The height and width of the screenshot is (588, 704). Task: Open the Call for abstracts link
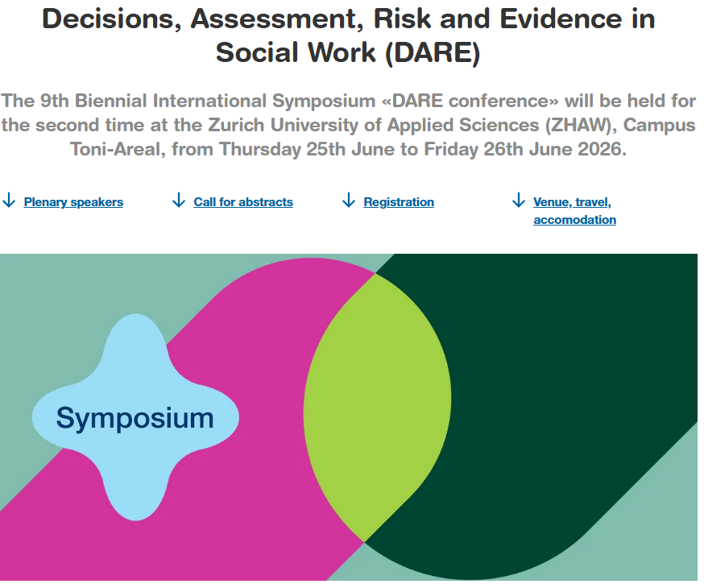click(x=243, y=202)
